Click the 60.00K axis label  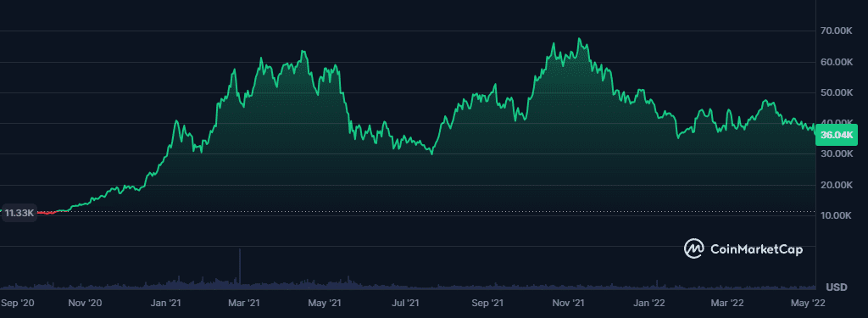click(835, 62)
